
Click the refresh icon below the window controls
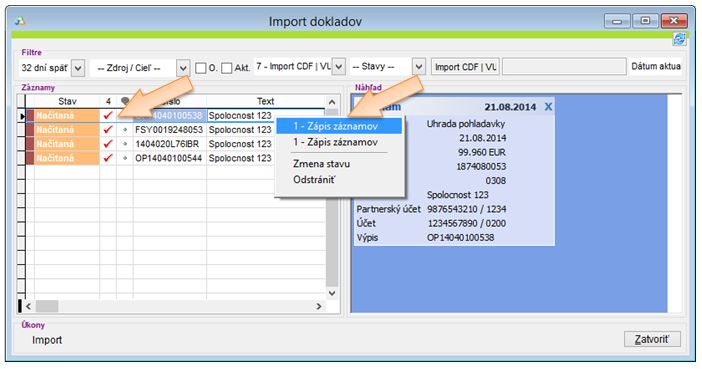pos(679,39)
